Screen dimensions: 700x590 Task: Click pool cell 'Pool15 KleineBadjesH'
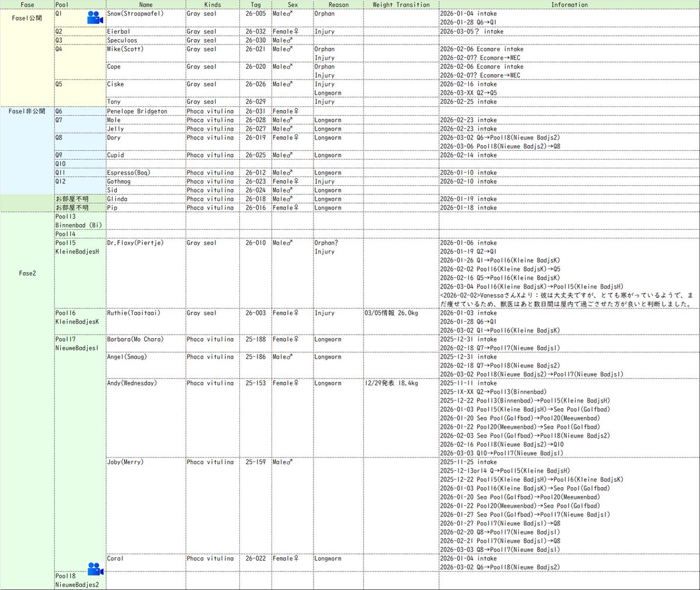coord(80,273)
